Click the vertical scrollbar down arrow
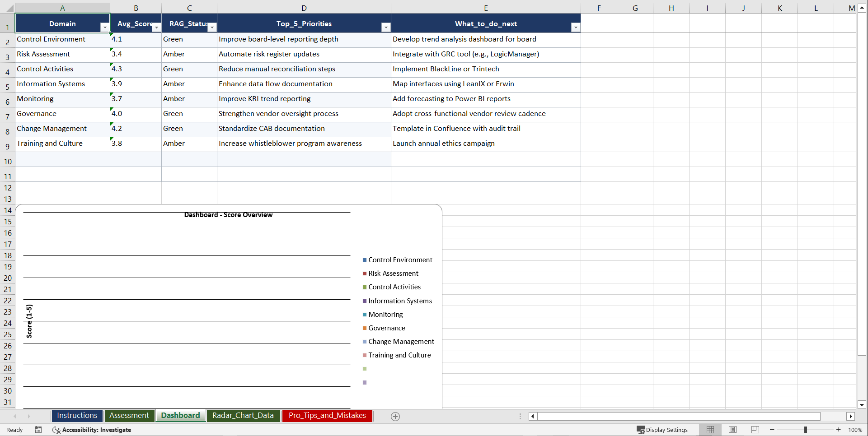 (x=861, y=405)
